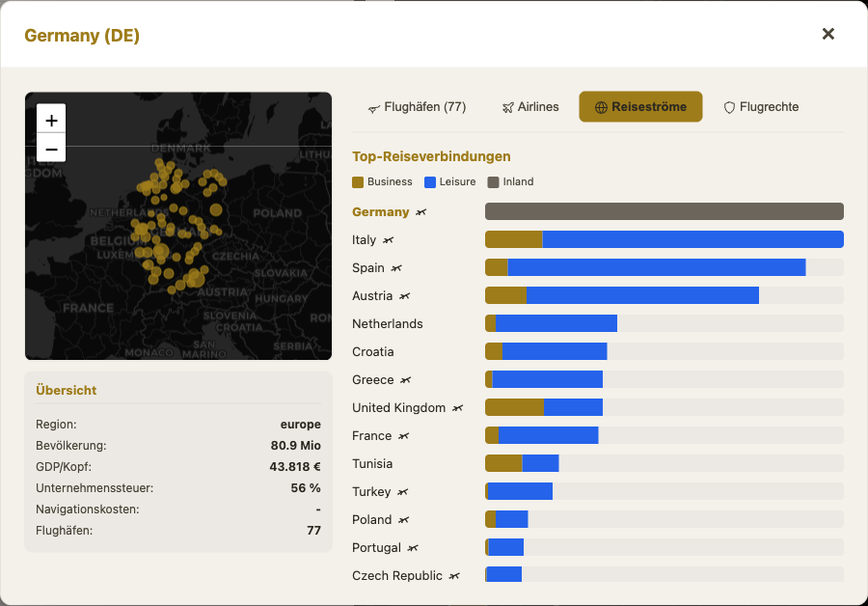The image size is (868, 606).
Task: Click the plane icon beside United Kingdom
Action: (x=457, y=407)
